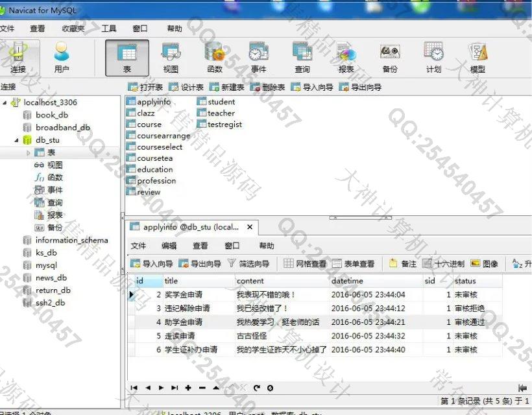Open the 报表 (Report) toolbar icon
The image size is (532, 415).
346,58
